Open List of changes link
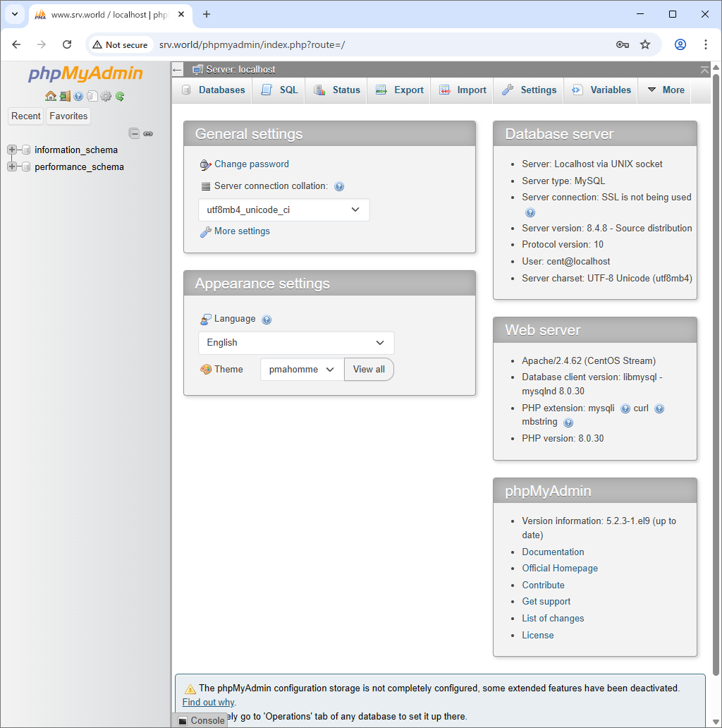Viewport: 722px width, 728px height. coord(553,619)
